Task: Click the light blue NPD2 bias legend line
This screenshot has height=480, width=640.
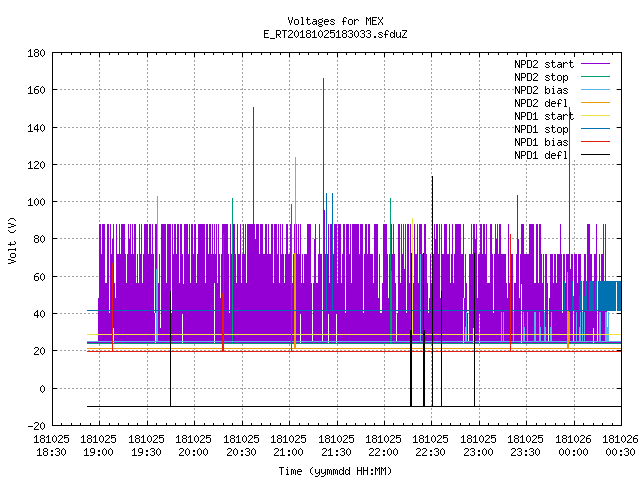Action: click(x=595, y=90)
